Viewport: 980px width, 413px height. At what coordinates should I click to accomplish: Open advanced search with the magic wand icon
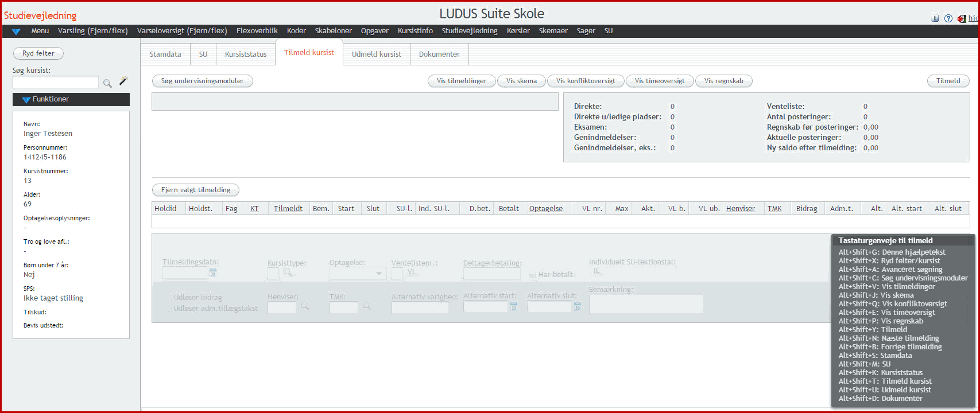[x=123, y=81]
